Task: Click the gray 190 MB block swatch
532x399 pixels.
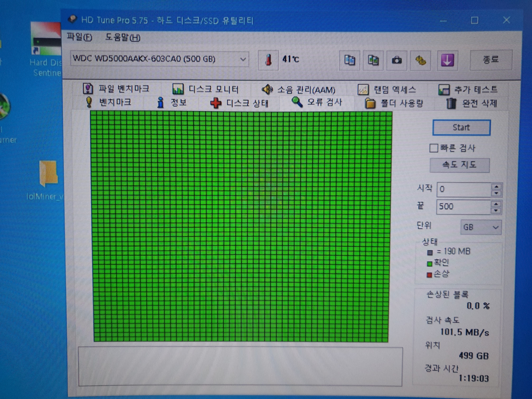Action: pyautogui.click(x=430, y=253)
